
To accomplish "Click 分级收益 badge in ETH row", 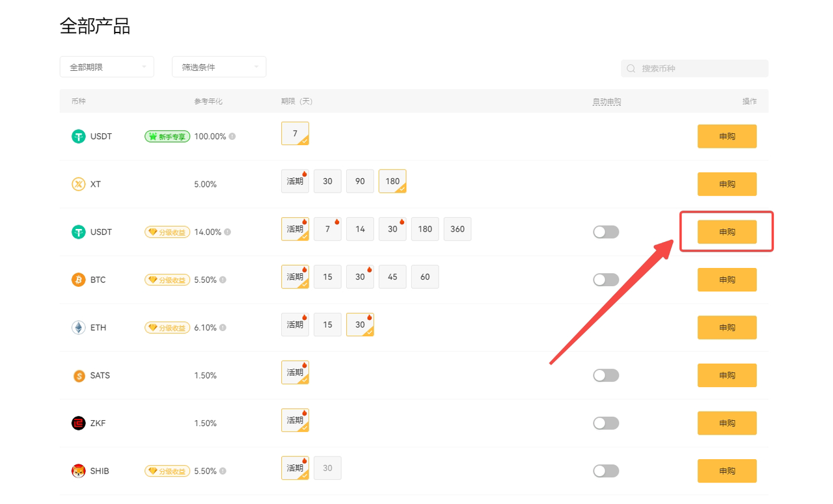I will coord(167,328).
